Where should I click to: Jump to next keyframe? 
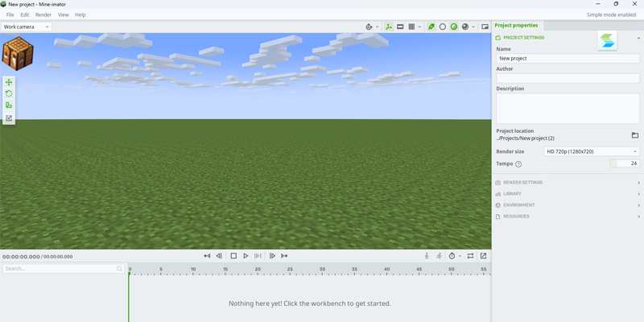click(x=284, y=256)
